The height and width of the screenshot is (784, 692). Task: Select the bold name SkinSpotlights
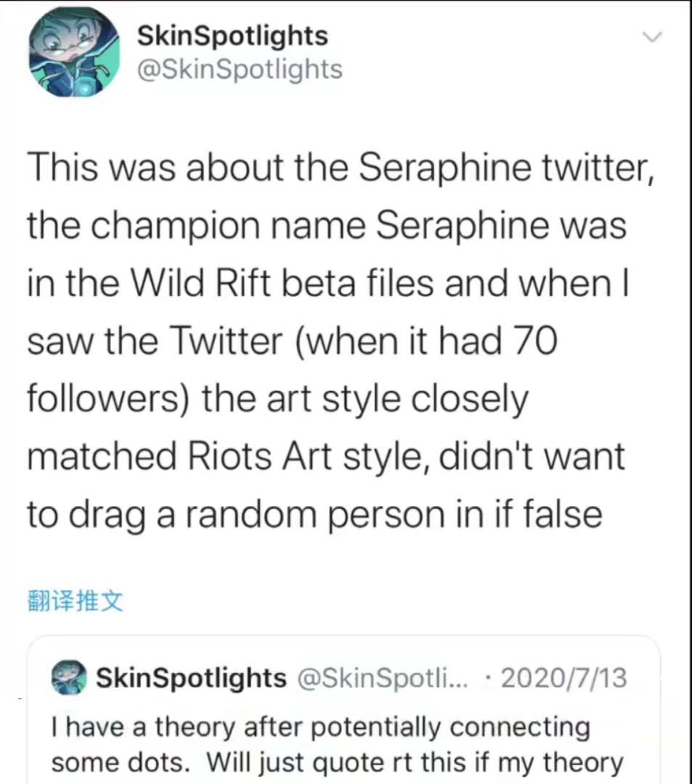[232, 35]
